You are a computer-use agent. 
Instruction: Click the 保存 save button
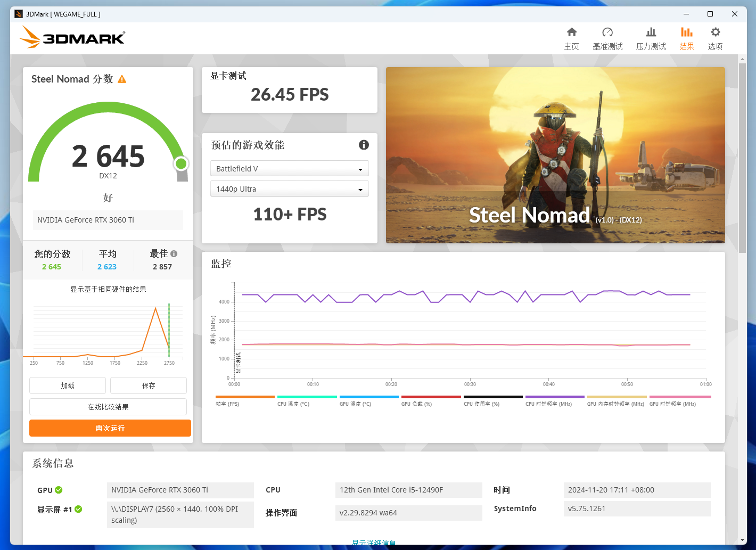[x=149, y=385]
